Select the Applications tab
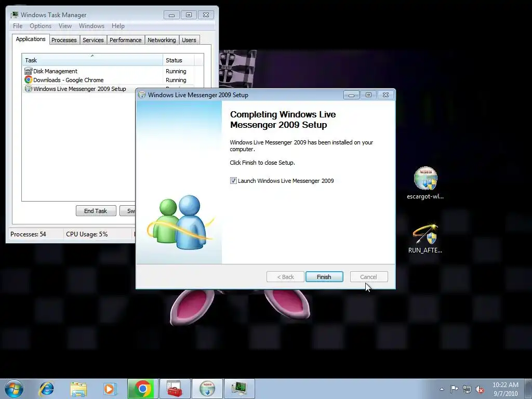The height and width of the screenshot is (399, 532). coord(31,39)
